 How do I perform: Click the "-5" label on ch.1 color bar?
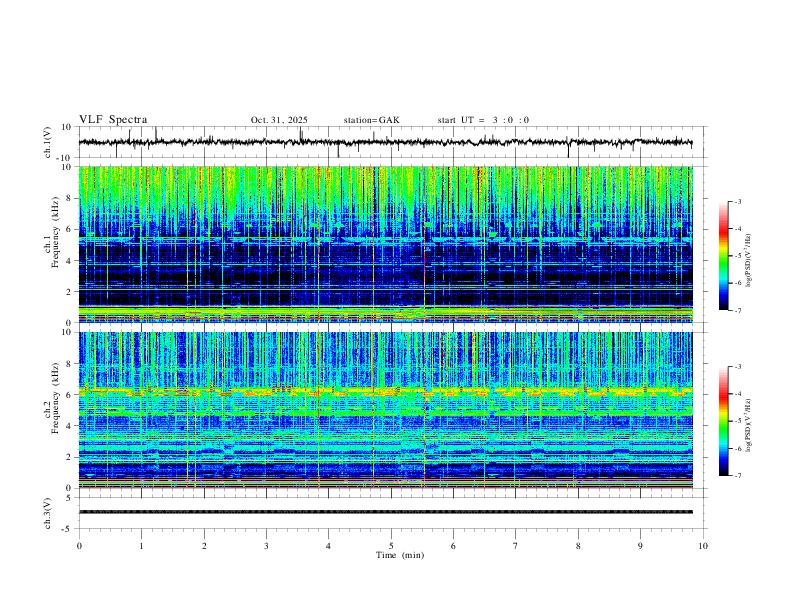[738, 256]
